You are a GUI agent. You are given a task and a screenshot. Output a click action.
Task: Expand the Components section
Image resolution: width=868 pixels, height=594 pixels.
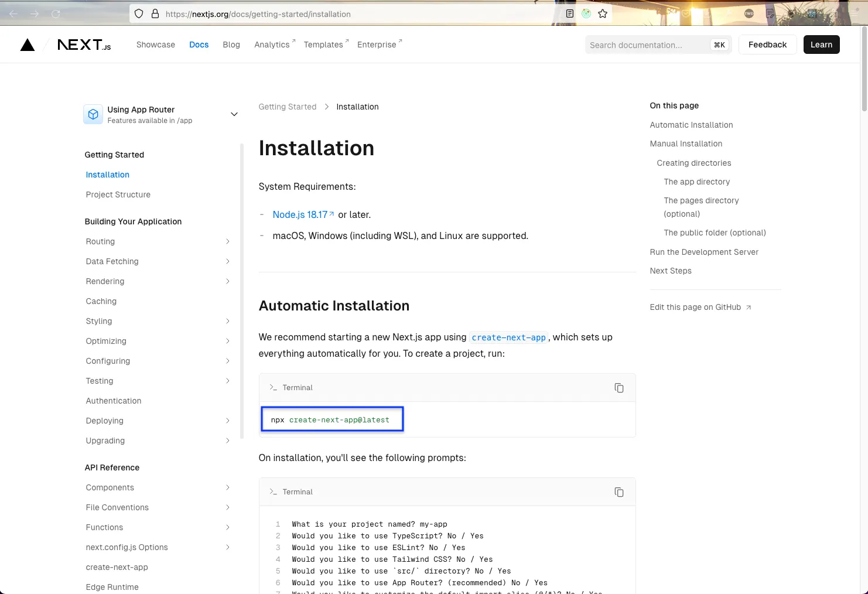[x=228, y=487]
